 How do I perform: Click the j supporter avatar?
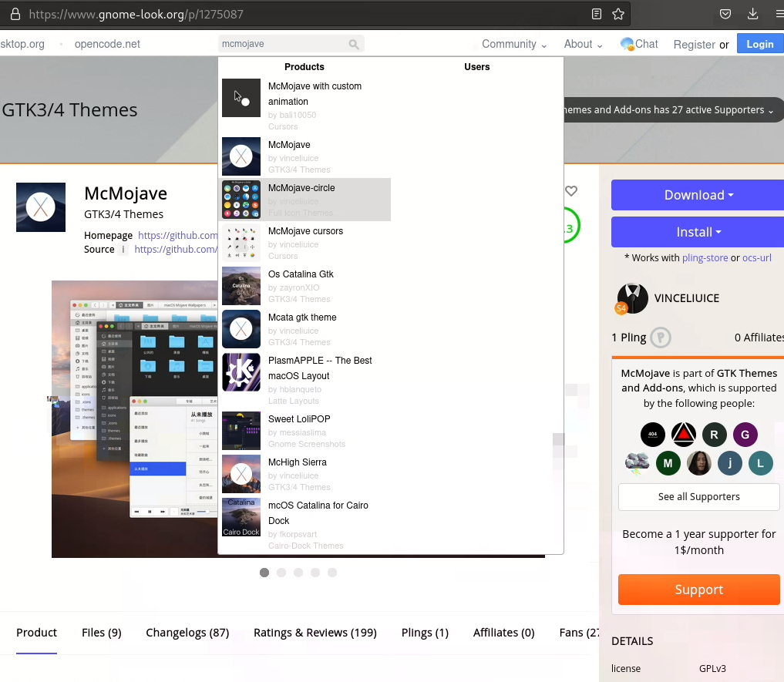(x=729, y=463)
